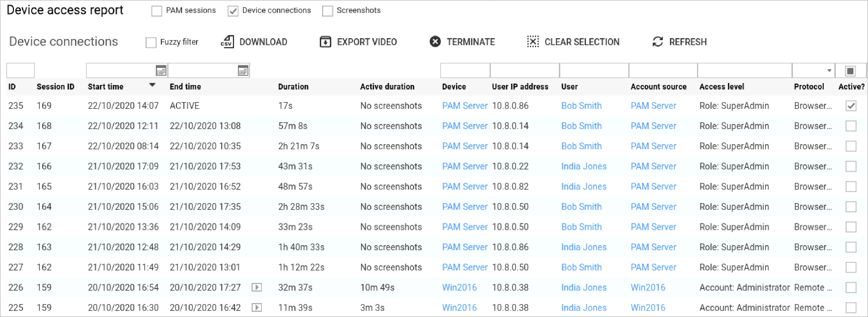Uncheck the Device connections checkbox
The height and width of the screenshot is (317, 868).
233,11
